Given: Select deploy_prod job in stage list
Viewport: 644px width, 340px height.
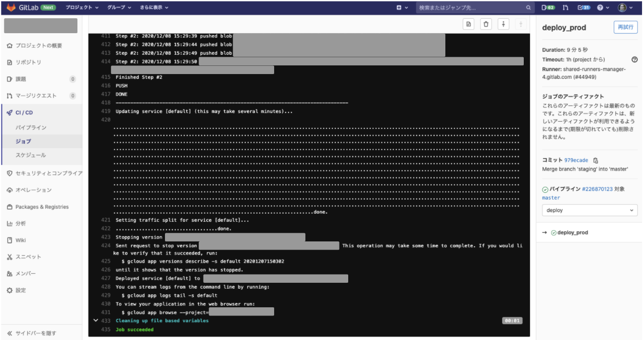Looking at the screenshot, I should point(572,233).
